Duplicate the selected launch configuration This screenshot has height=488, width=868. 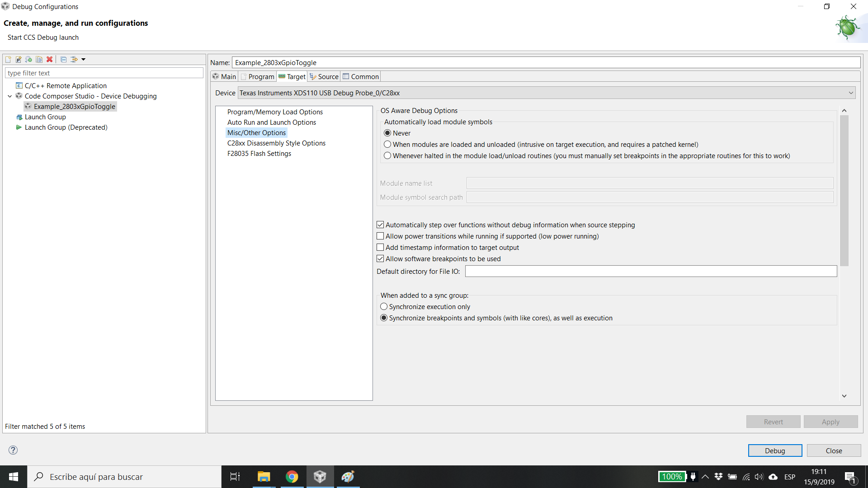39,59
